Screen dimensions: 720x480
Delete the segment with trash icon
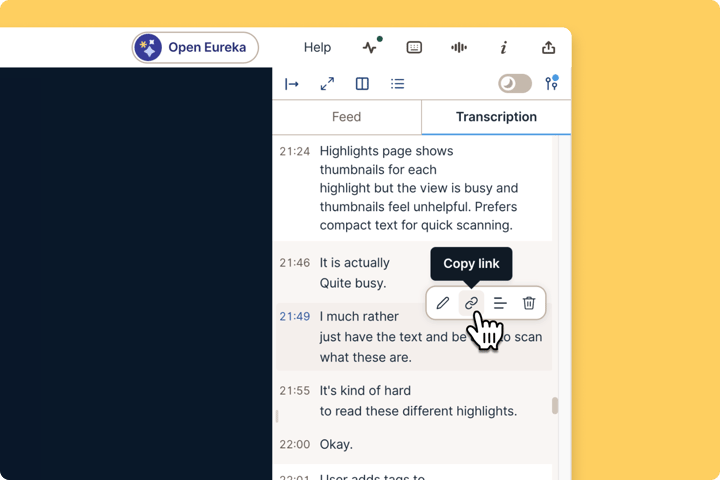click(529, 303)
